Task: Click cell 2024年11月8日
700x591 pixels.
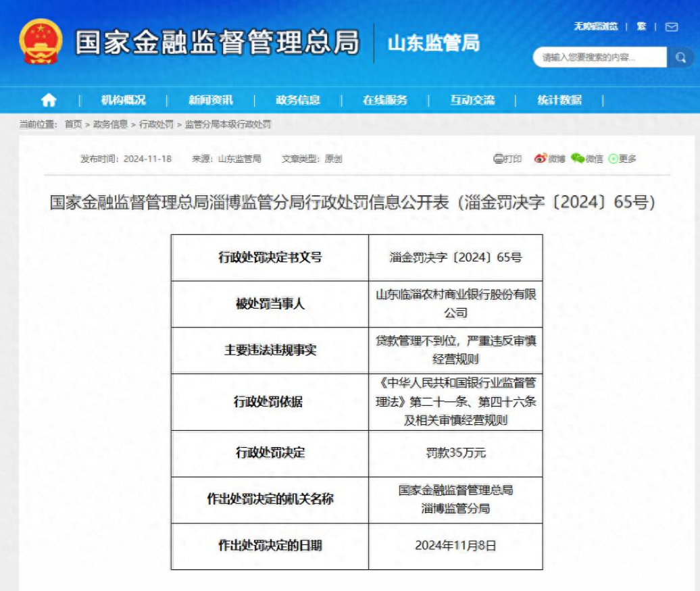Action: 456,546
